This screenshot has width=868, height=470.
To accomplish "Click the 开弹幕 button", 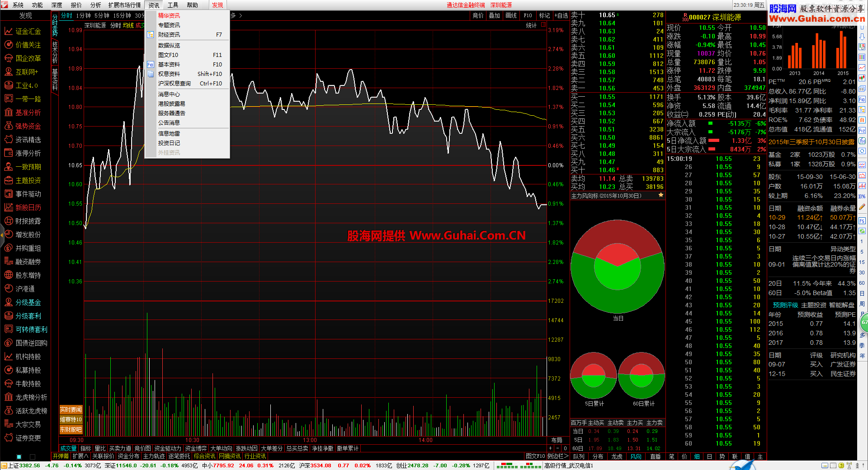I will pos(61,456).
